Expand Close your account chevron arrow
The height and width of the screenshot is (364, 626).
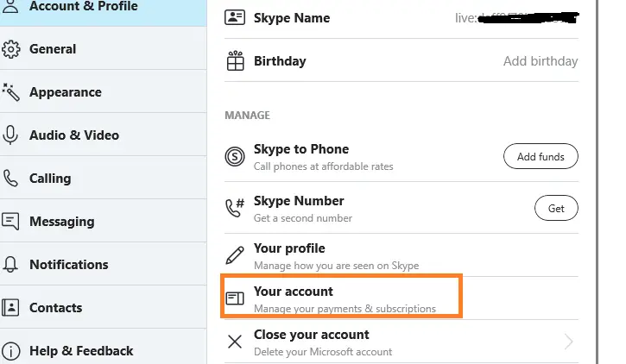tap(569, 342)
